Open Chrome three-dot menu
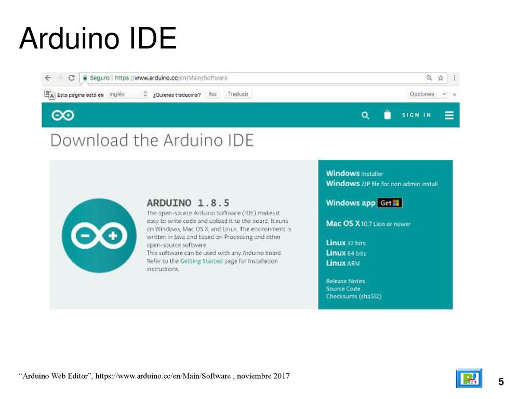Viewport: 532px width, 399px height. [x=454, y=78]
